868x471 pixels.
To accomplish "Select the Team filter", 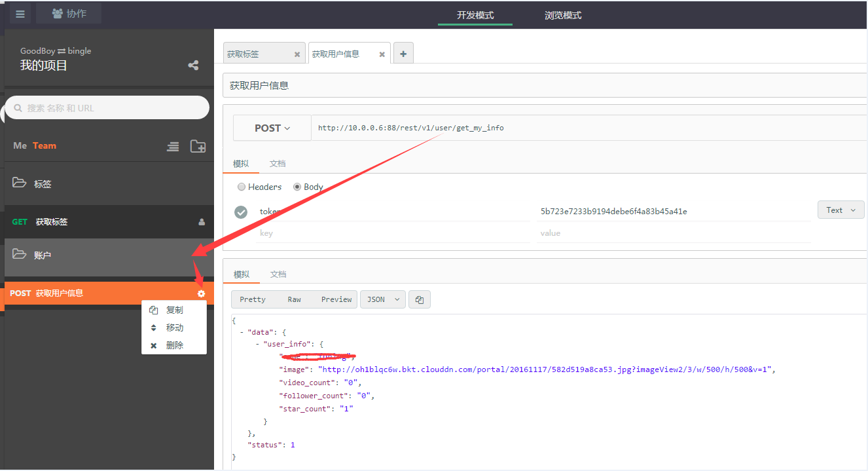I will [x=45, y=145].
